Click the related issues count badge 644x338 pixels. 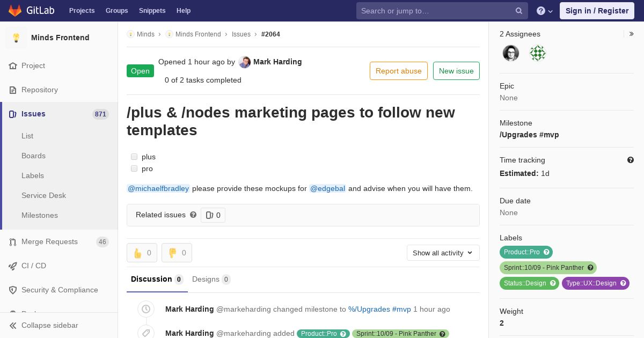213,215
